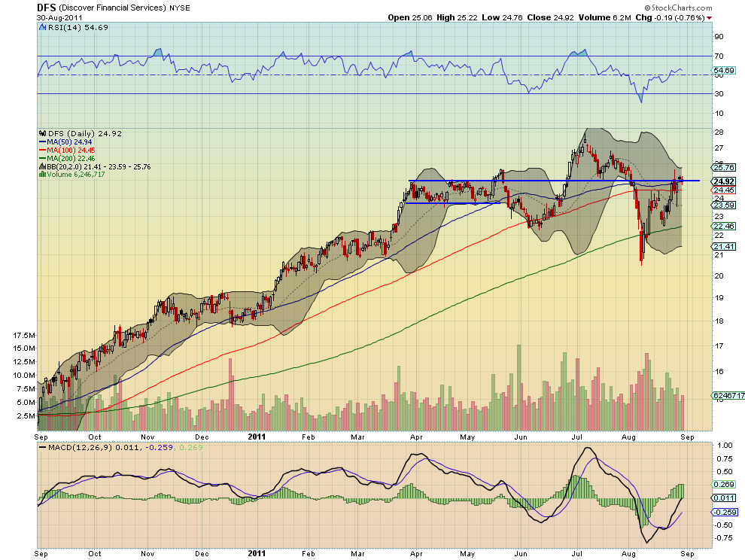Click the Jul label under the price chart
Viewport: 745px width, 560px height.
[x=576, y=437]
